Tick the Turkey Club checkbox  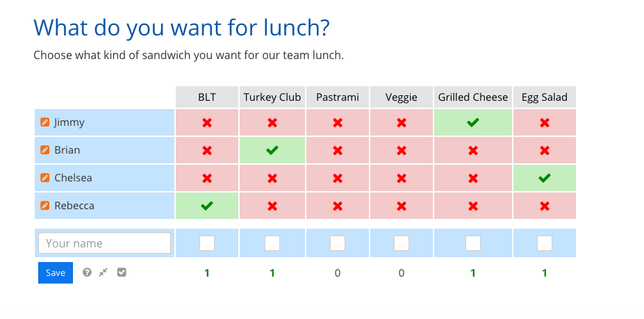click(272, 243)
